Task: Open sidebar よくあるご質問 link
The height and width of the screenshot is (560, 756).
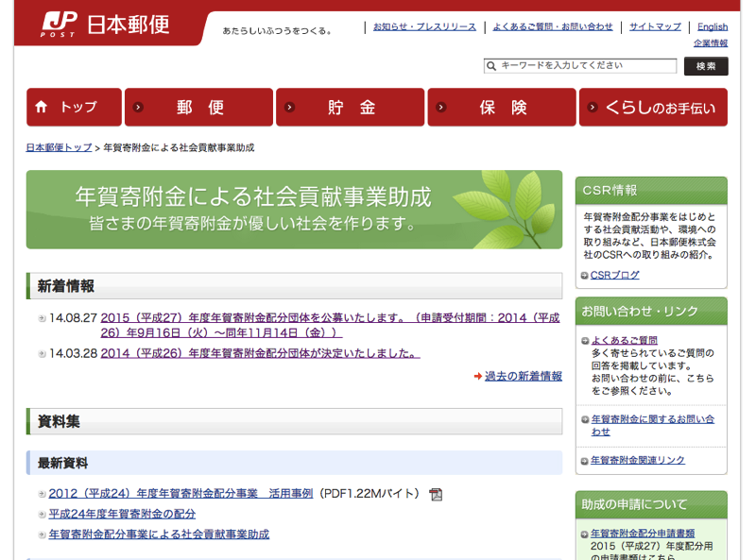Action: (625, 340)
